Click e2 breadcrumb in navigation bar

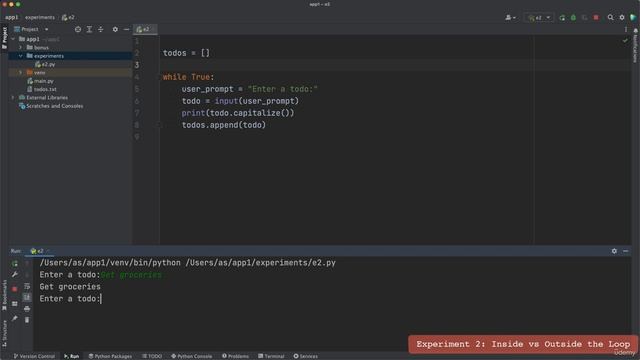tap(68, 18)
